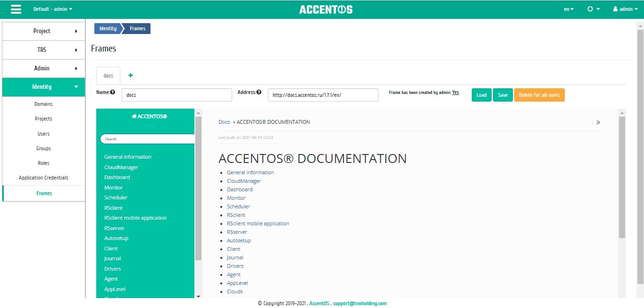Click the plus icon to add frame
The height and width of the screenshot is (308, 644).
click(131, 76)
